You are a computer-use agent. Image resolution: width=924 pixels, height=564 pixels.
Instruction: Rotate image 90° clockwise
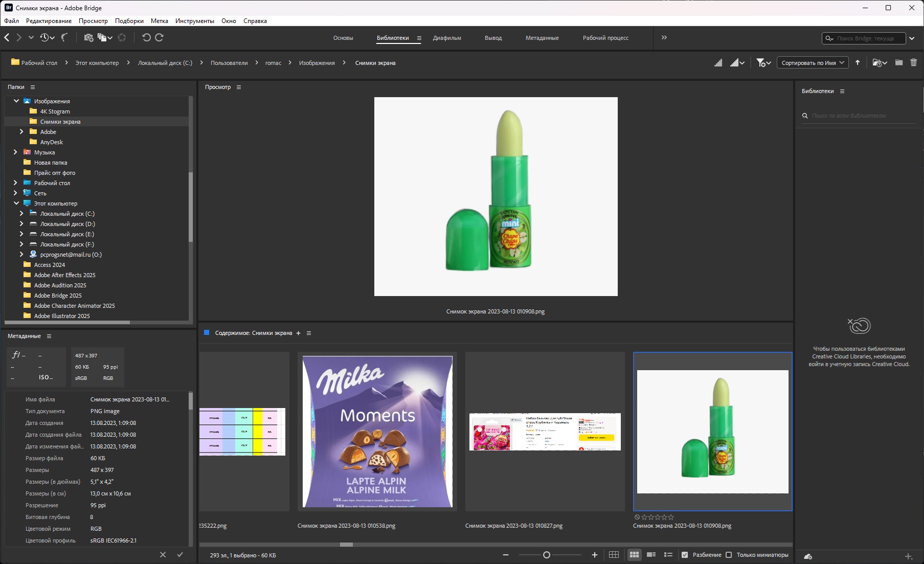pyautogui.click(x=159, y=37)
